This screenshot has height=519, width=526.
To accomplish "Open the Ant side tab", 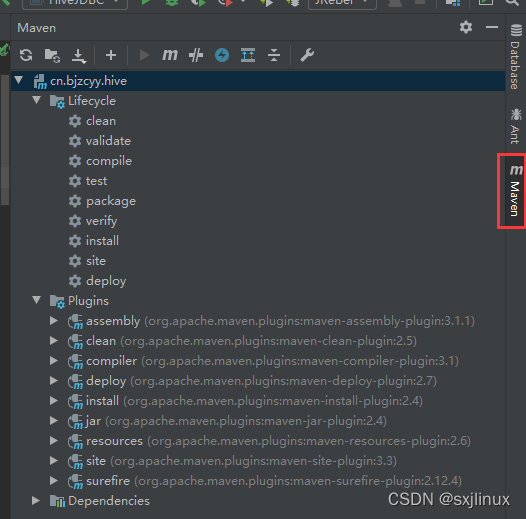I will click(x=516, y=126).
